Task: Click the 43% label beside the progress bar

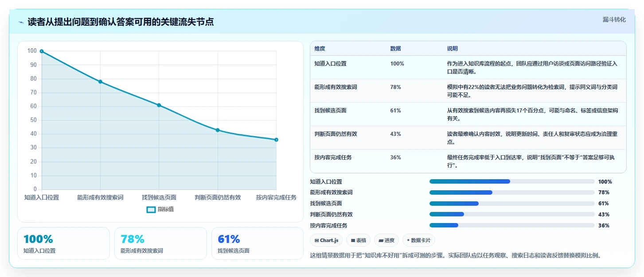Action: (604, 215)
